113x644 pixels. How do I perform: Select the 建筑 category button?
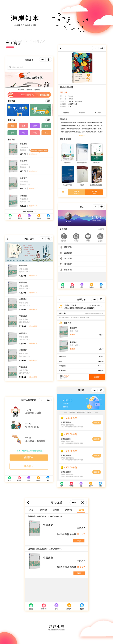tap(12, 133)
